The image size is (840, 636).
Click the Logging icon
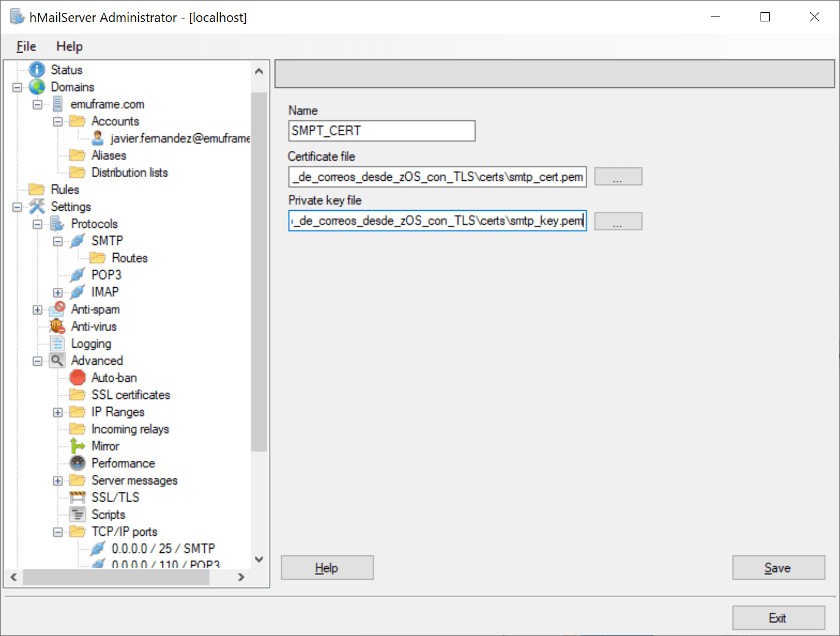[57, 343]
